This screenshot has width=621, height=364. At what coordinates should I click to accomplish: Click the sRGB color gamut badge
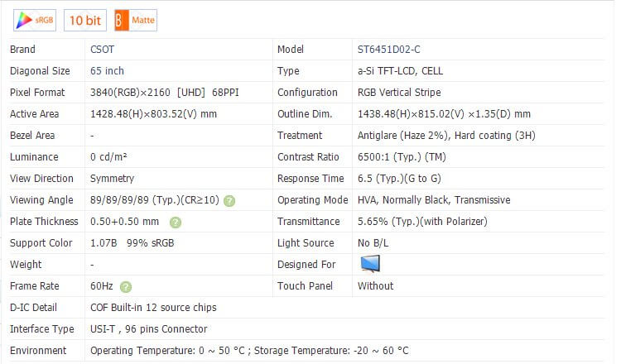pos(33,19)
